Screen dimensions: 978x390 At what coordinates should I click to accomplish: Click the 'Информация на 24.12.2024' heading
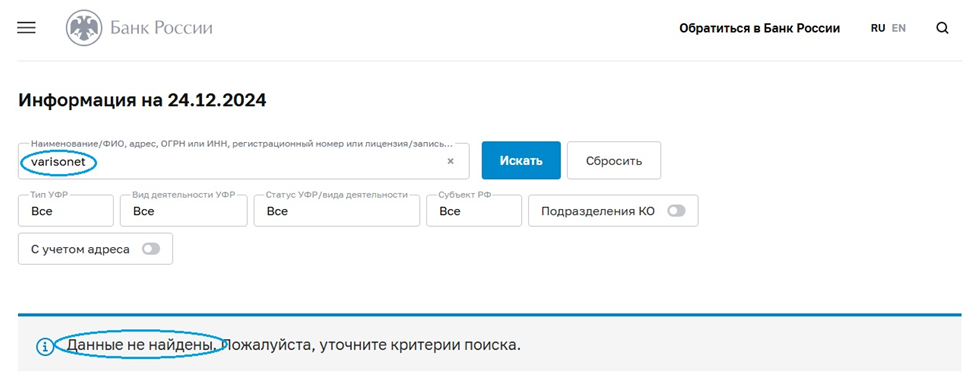pos(142,100)
